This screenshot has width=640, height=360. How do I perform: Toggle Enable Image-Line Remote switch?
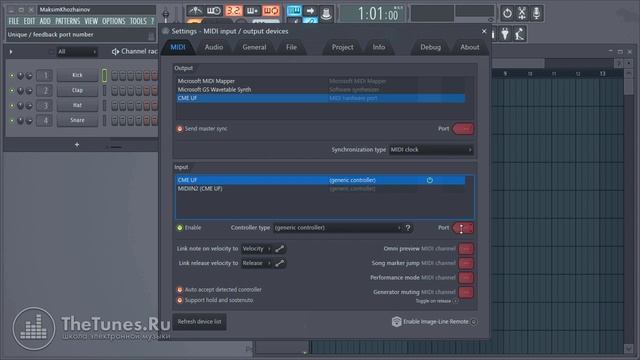point(474,322)
